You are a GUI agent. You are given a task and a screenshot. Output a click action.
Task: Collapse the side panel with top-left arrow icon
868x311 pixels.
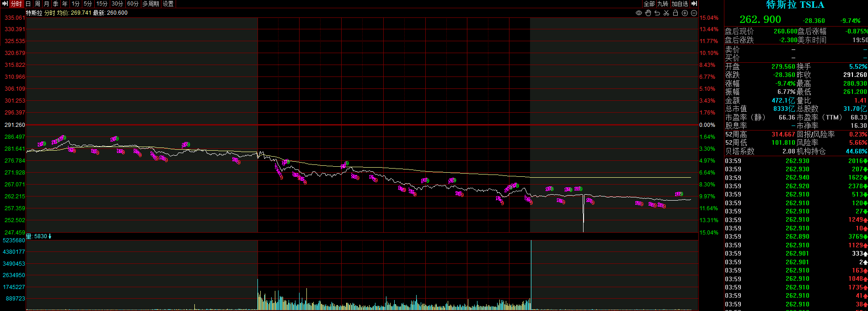(5, 4)
